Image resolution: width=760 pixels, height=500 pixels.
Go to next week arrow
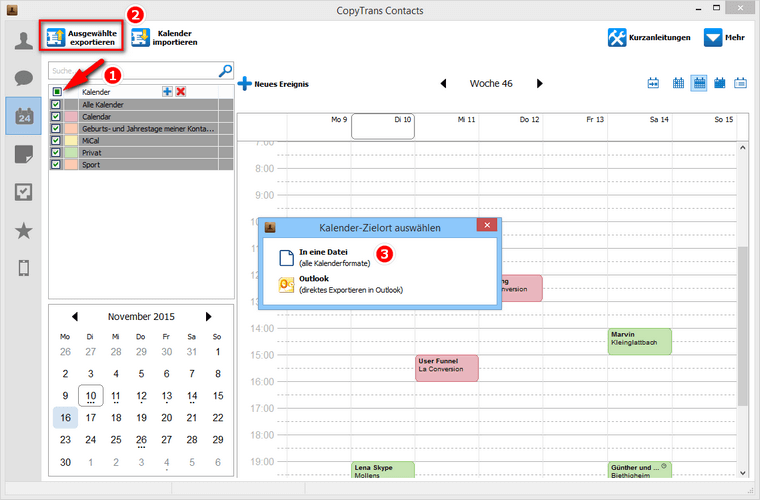click(539, 83)
